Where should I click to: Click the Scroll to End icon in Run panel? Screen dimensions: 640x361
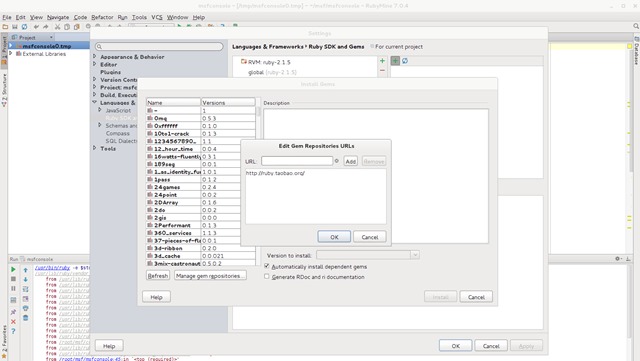(25, 299)
